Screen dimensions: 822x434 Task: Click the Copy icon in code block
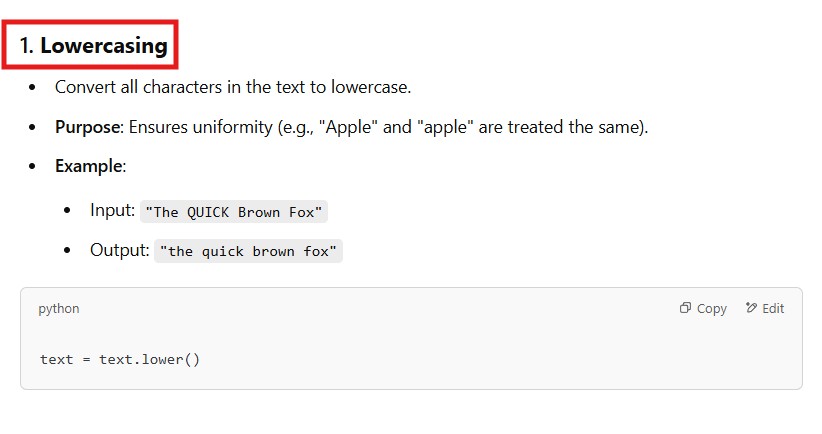coord(685,309)
